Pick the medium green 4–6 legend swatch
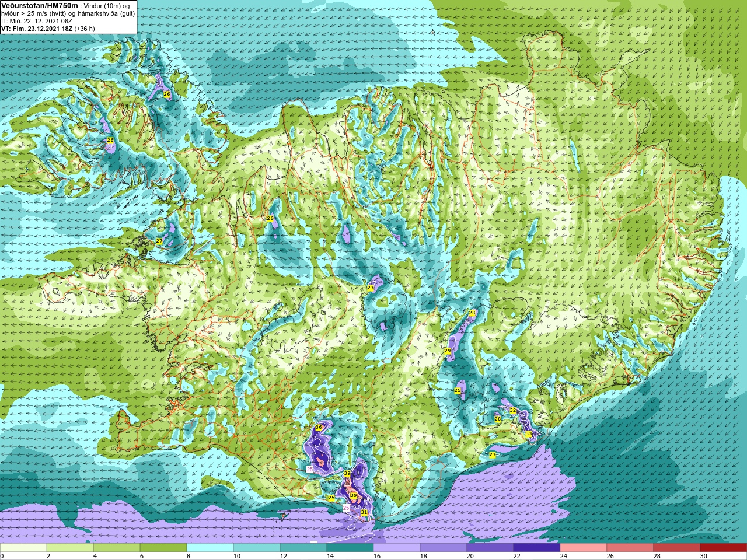 point(117,548)
